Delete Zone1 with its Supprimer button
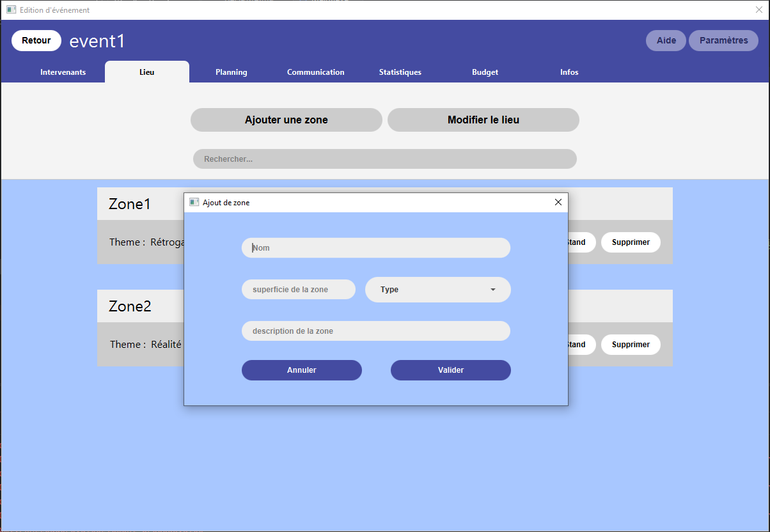This screenshot has height=532, width=770. click(x=631, y=242)
